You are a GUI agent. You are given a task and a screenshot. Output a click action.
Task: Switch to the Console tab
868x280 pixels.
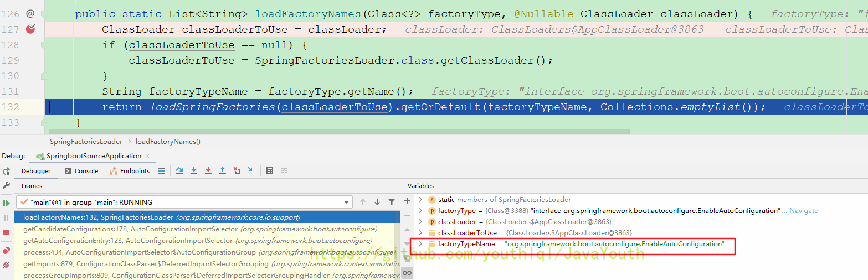click(x=81, y=171)
